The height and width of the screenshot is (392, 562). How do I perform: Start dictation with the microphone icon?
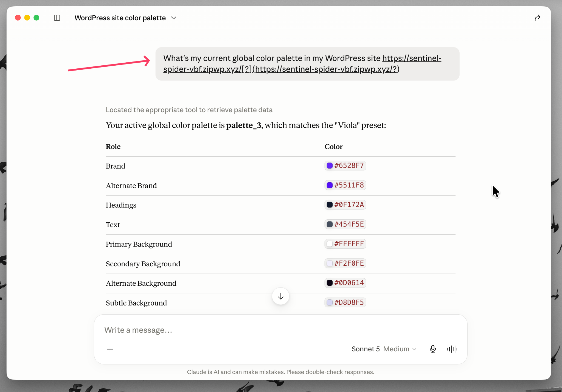click(x=433, y=349)
